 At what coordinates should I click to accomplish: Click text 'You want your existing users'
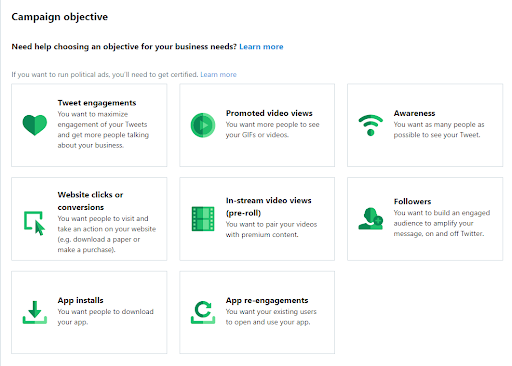271,312
